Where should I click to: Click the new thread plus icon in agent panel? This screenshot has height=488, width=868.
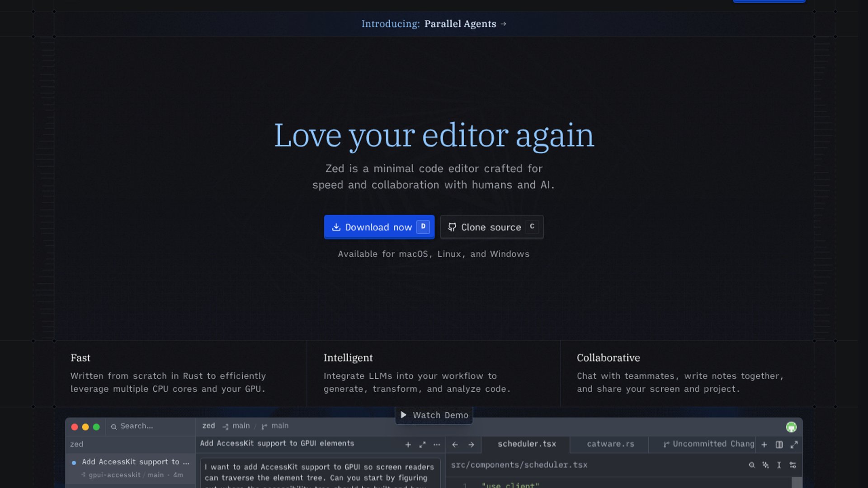click(x=408, y=445)
